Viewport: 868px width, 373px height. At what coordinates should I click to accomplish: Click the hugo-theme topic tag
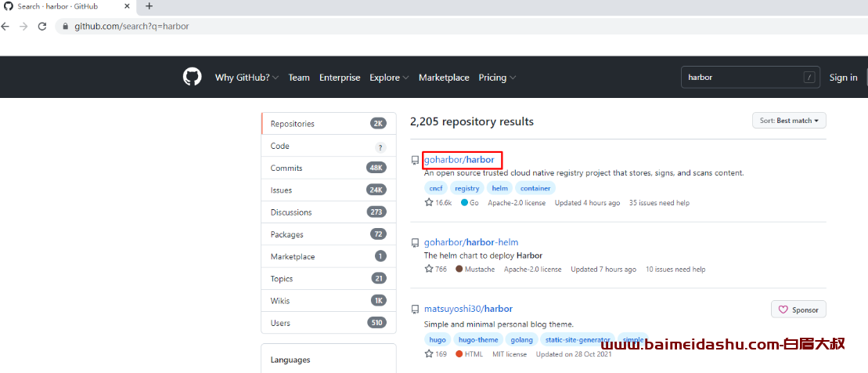(x=478, y=340)
